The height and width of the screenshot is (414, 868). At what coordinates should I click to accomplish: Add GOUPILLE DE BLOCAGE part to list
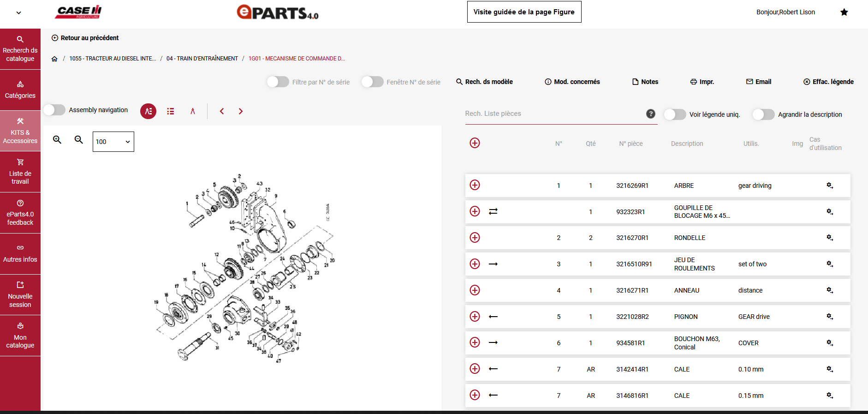point(475,211)
